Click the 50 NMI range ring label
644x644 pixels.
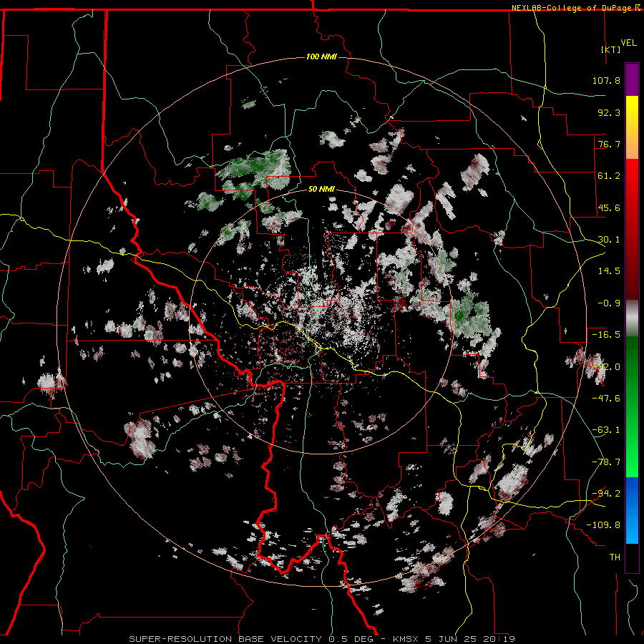pyautogui.click(x=321, y=190)
